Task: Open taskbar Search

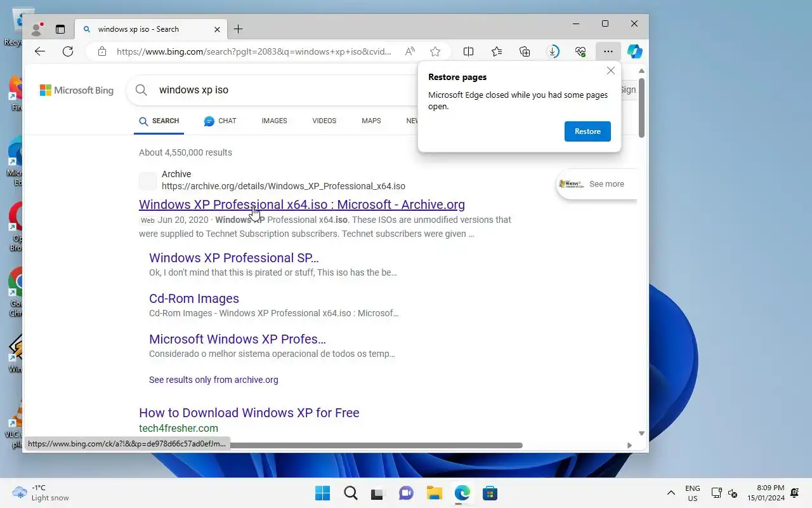Action: coord(350,493)
